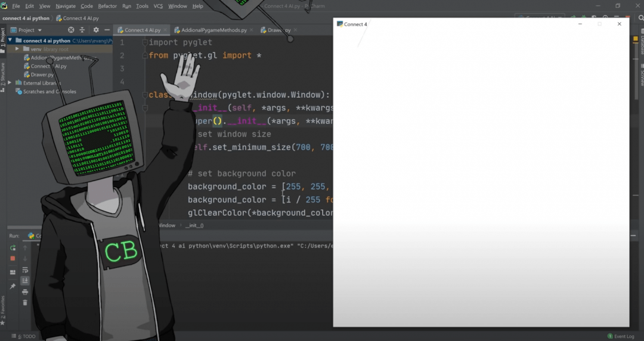Click the Collapse All icon in Project panel

83,30
